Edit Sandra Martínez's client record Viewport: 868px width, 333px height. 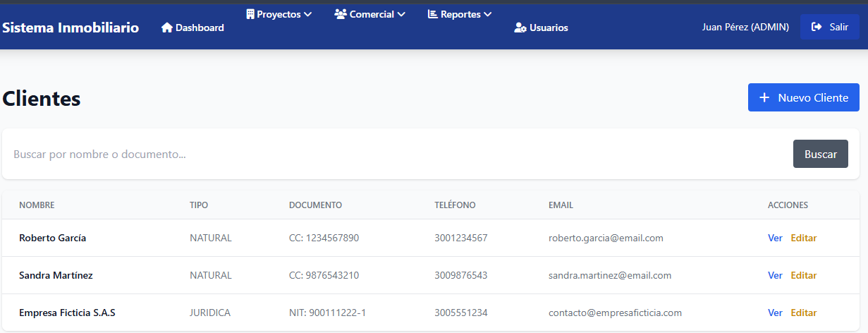[804, 275]
